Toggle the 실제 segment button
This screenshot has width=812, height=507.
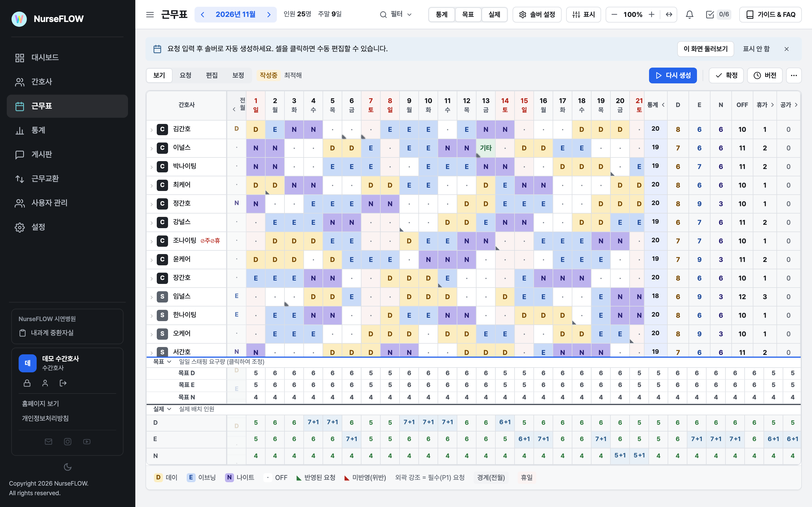[x=494, y=14]
